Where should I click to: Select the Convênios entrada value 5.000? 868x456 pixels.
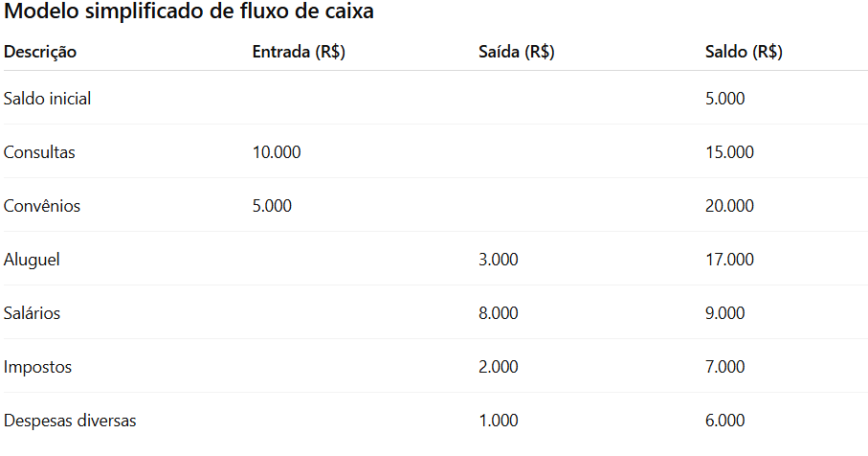[x=272, y=206]
